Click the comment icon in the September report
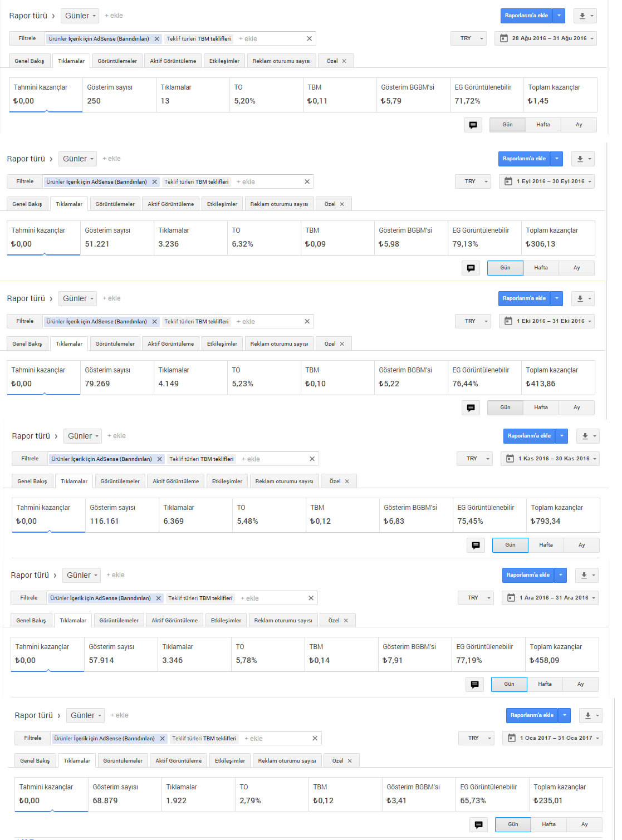 (x=471, y=268)
